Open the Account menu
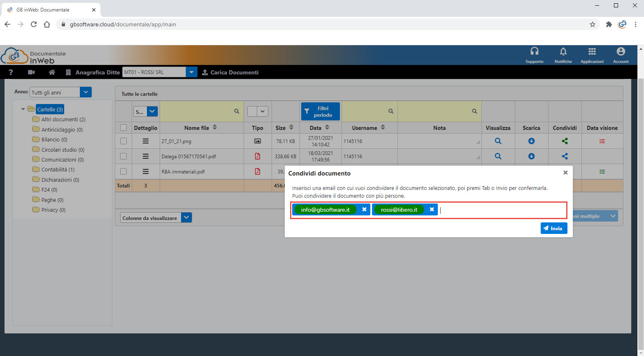Image resolution: width=644 pixels, height=356 pixels. point(621,53)
